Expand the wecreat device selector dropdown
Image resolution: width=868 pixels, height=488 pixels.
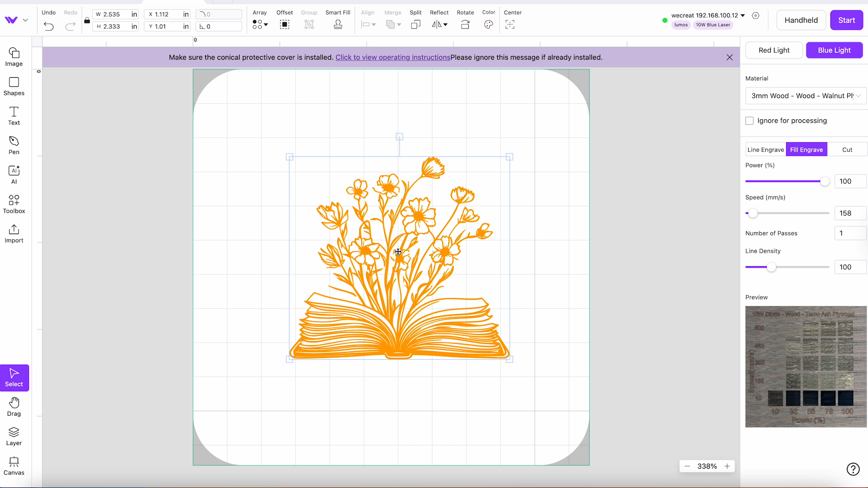(x=743, y=15)
